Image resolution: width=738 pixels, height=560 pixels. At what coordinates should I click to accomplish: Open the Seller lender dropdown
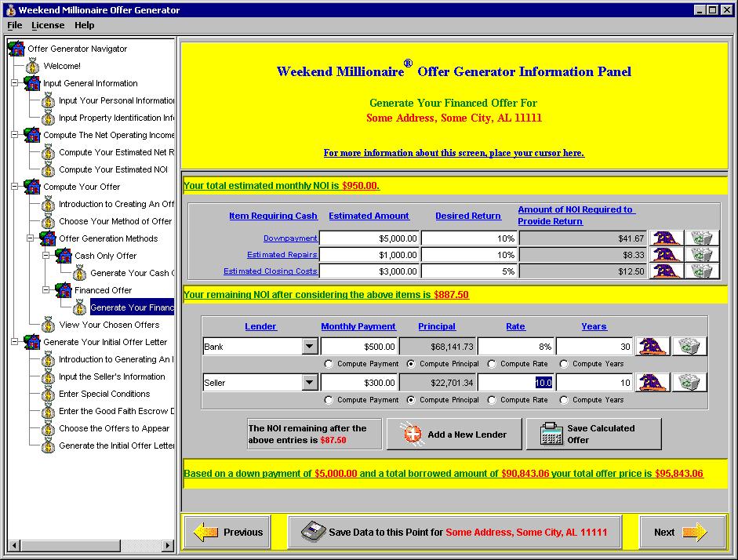pos(309,383)
